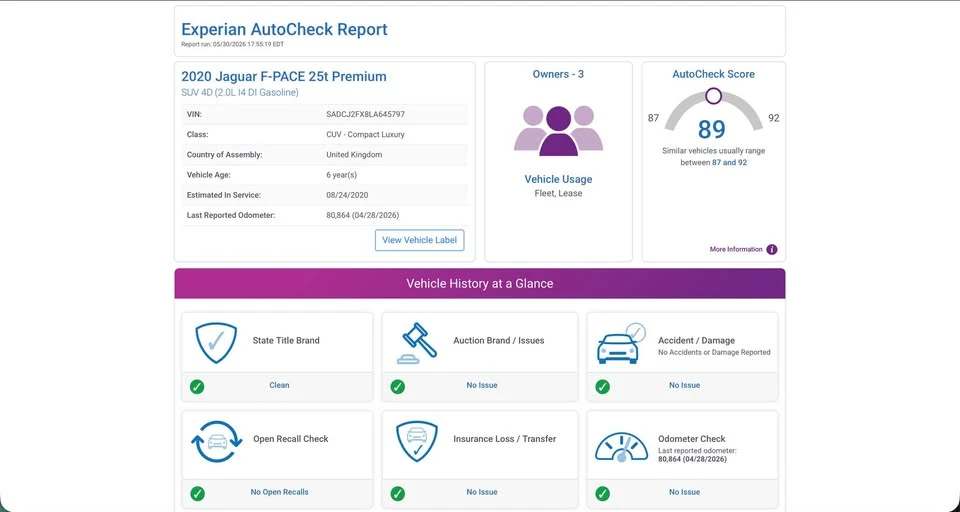This screenshot has height=512, width=960.
Task: Click the Experian AutoCheck Report heading
Action: (284, 29)
